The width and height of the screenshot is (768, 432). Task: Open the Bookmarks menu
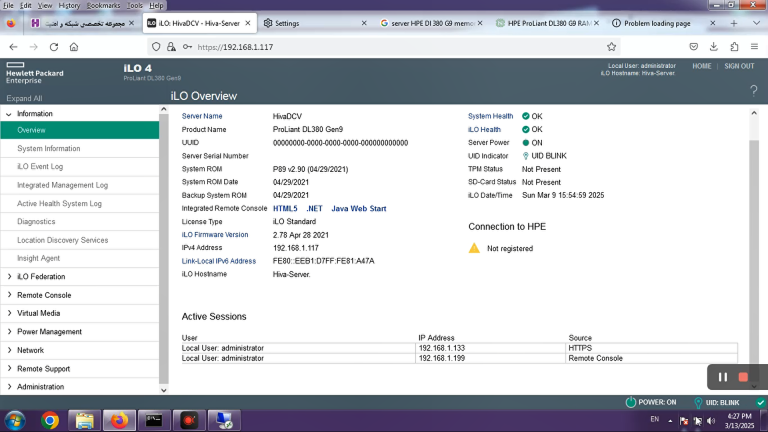103,5
